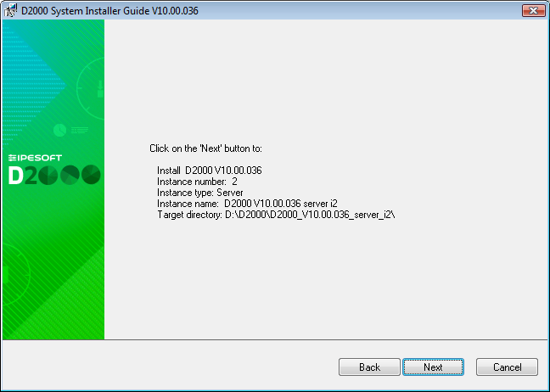550x392 pixels.
Task: Close the installer window with X
Action: (534, 10)
